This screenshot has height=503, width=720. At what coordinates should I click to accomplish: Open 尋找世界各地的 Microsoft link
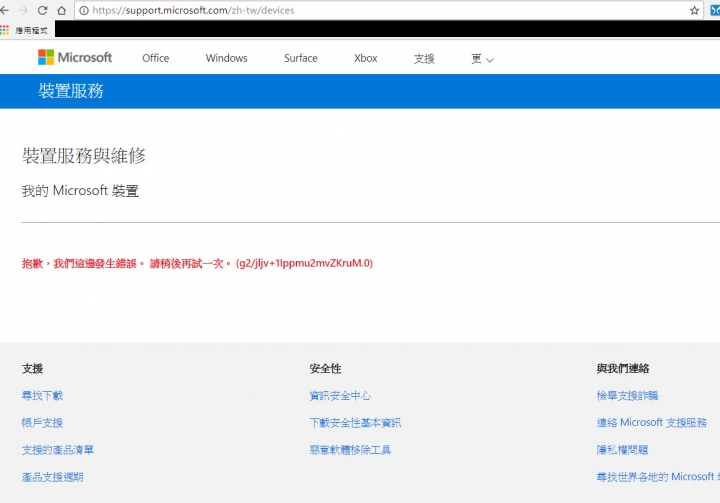658,477
